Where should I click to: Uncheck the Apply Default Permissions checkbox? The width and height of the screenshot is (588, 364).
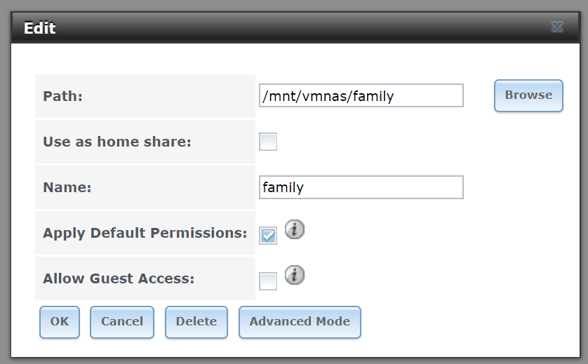[268, 236]
